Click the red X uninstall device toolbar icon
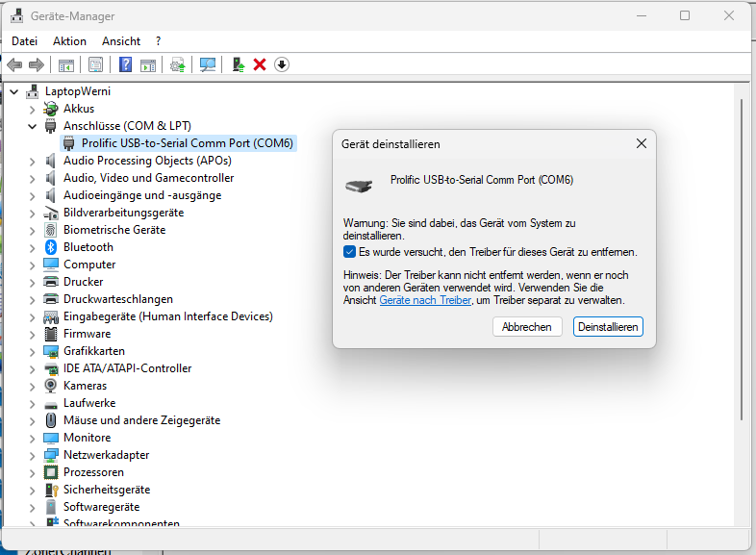Viewport: 756px width, 555px height. 259,64
